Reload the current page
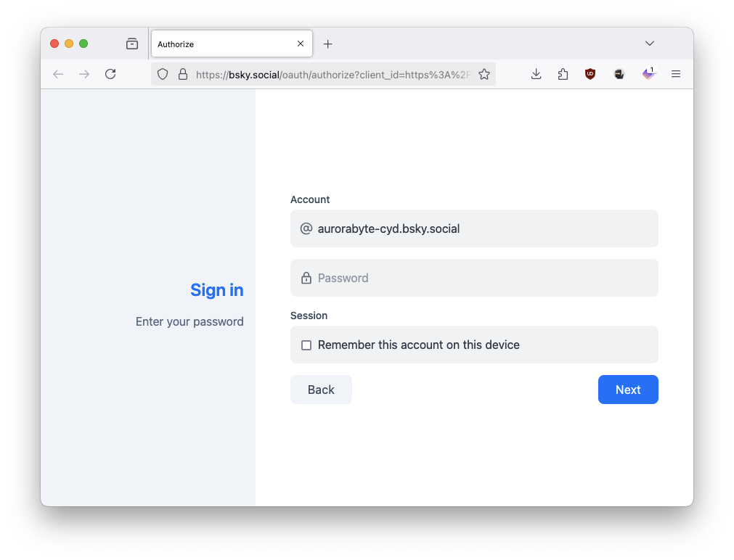Viewport: 734px width, 560px height. click(x=110, y=74)
